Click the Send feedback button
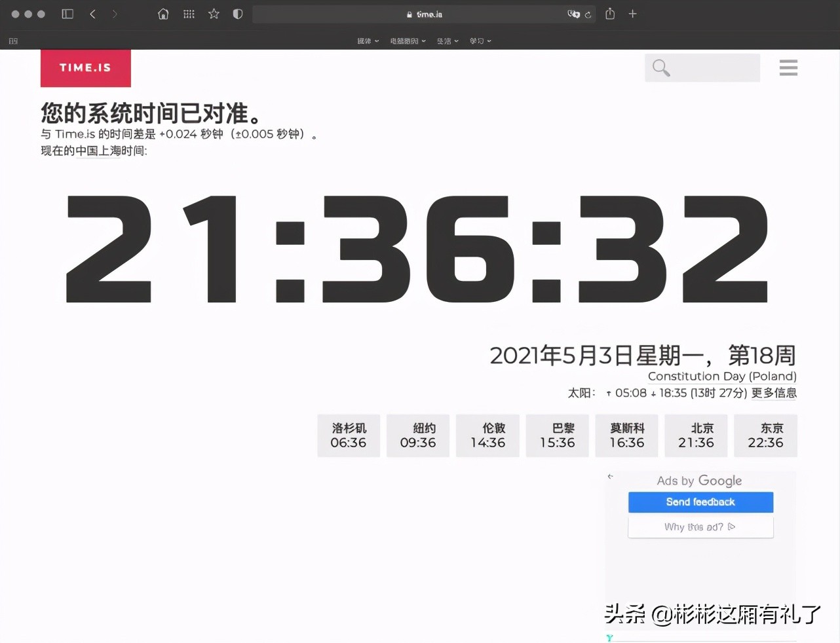This screenshot has height=643, width=840. pos(700,502)
